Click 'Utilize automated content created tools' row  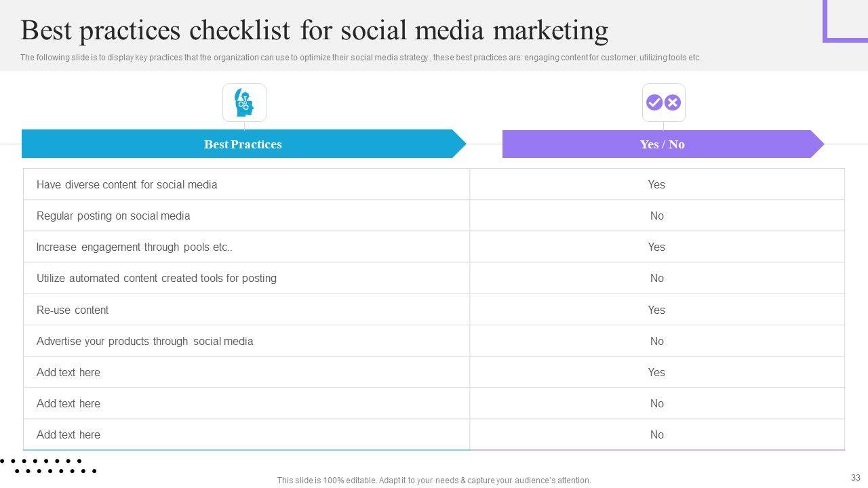click(x=157, y=278)
